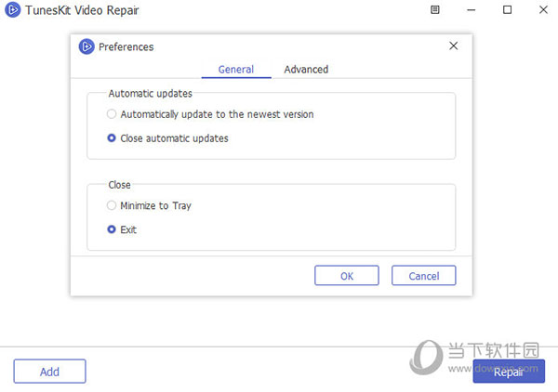Click the Repair button in main window
Viewport: 558px width, 392px height.
[509, 372]
